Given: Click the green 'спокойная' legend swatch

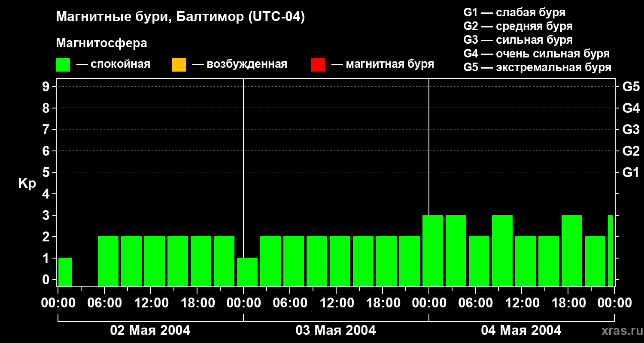Looking at the screenshot, I should tap(63, 65).
